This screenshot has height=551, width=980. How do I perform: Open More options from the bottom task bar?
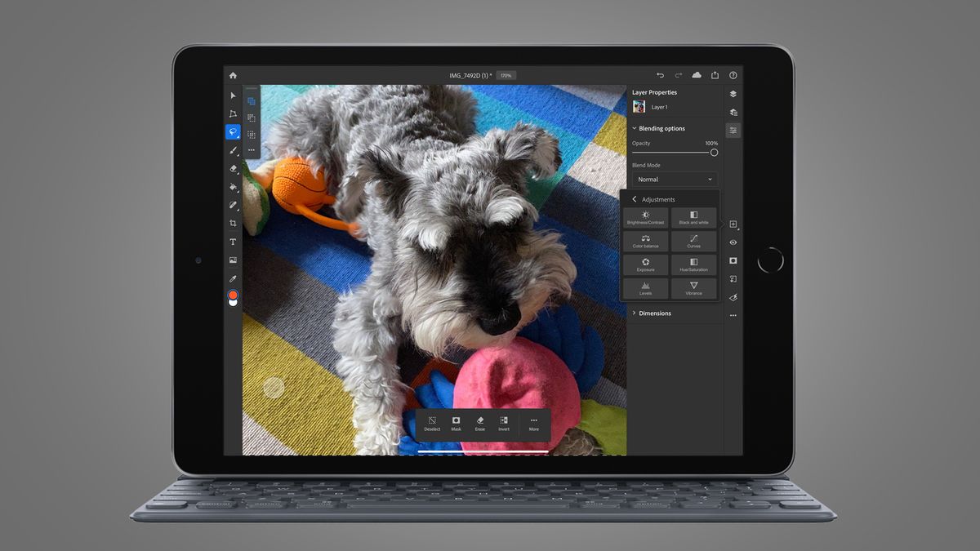tap(534, 423)
